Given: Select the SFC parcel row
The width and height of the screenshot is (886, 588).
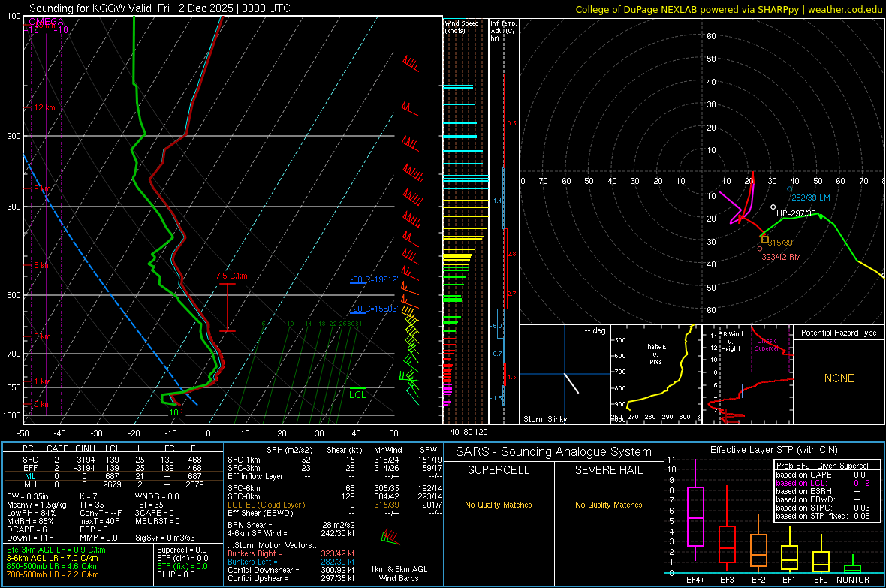Looking at the screenshot, I should 113,460.
